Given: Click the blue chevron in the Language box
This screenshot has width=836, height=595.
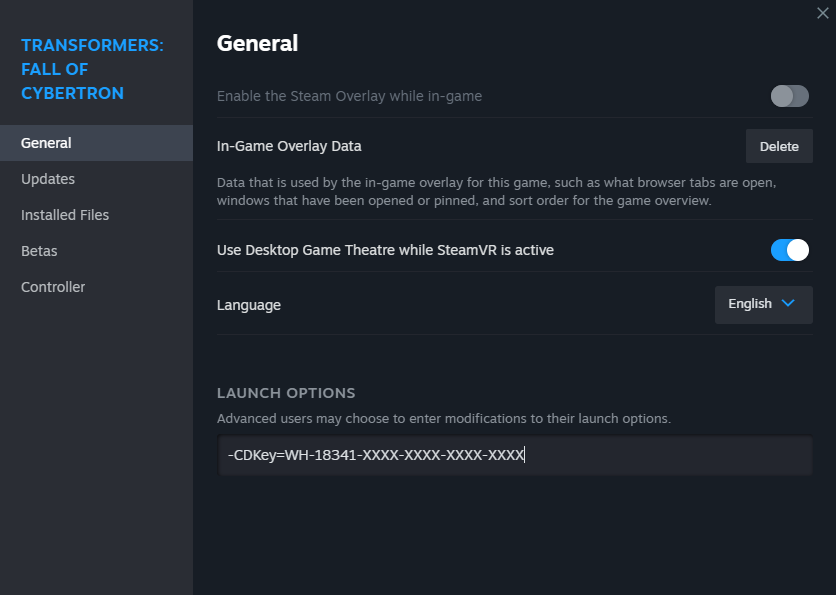Looking at the screenshot, I should pos(788,303).
